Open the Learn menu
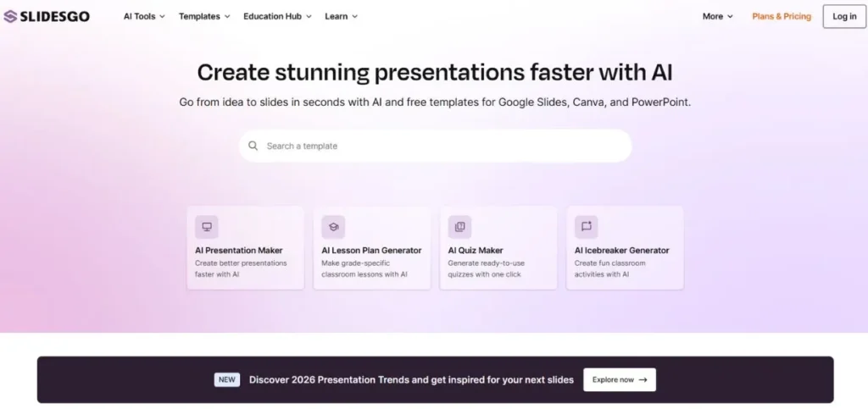The image size is (868, 409). pyautogui.click(x=342, y=17)
